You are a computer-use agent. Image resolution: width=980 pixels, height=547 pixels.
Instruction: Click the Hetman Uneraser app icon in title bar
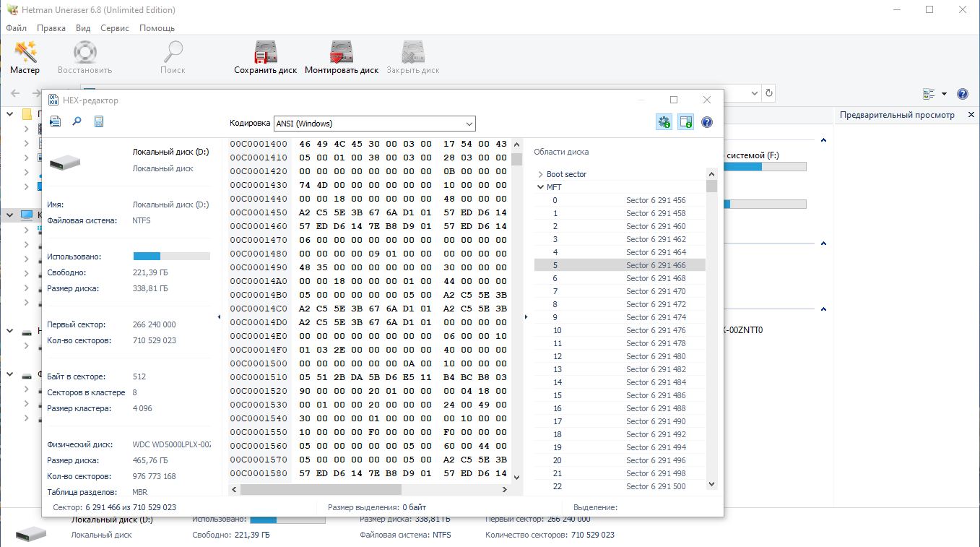tap(11, 10)
